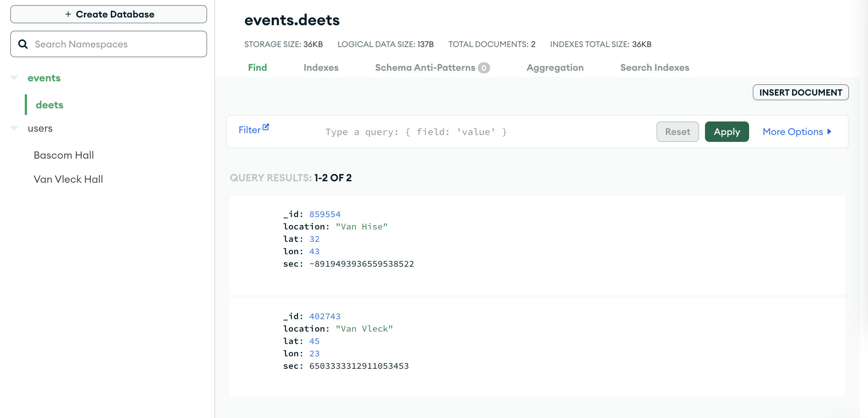Click Schema Anti-Patterns count badge
This screenshot has width=868, height=418.
point(484,68)
